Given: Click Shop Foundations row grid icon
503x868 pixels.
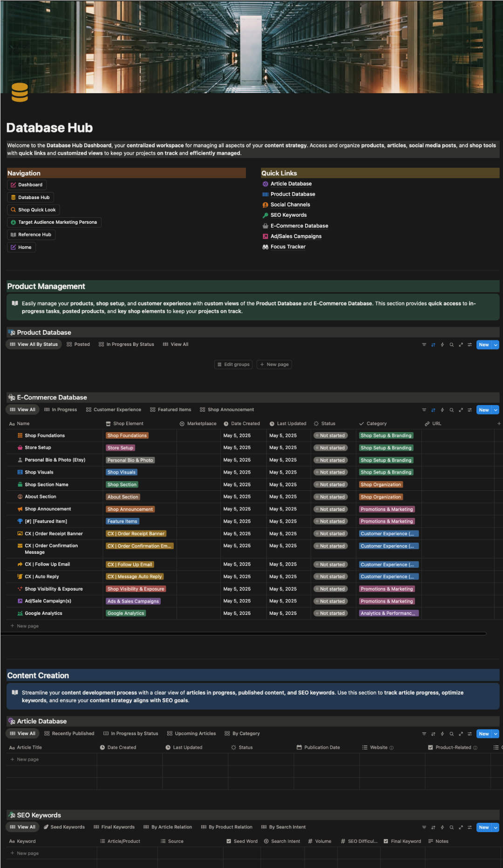Looking at the screenshot, I should pos(20,435).
